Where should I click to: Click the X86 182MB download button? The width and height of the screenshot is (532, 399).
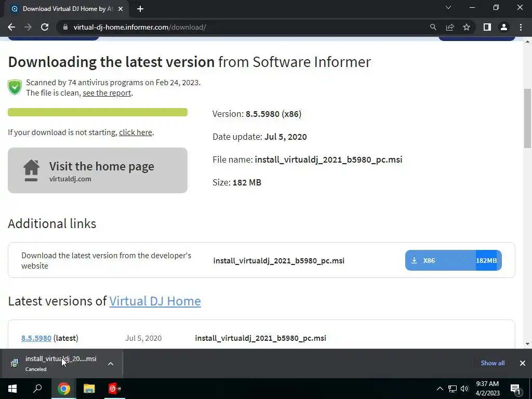tap(453, 260)
